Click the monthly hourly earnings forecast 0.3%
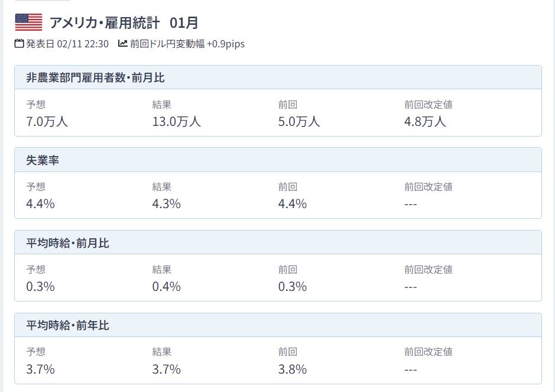The height and width of the screenshot is (392, 555). click(40, 287)
